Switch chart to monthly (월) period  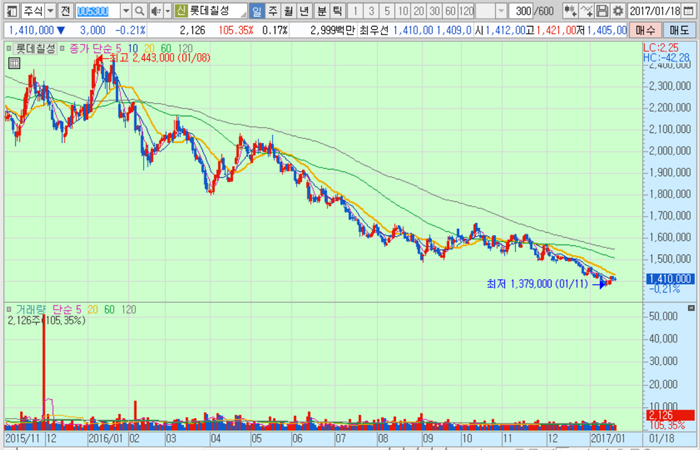(289, 10)
